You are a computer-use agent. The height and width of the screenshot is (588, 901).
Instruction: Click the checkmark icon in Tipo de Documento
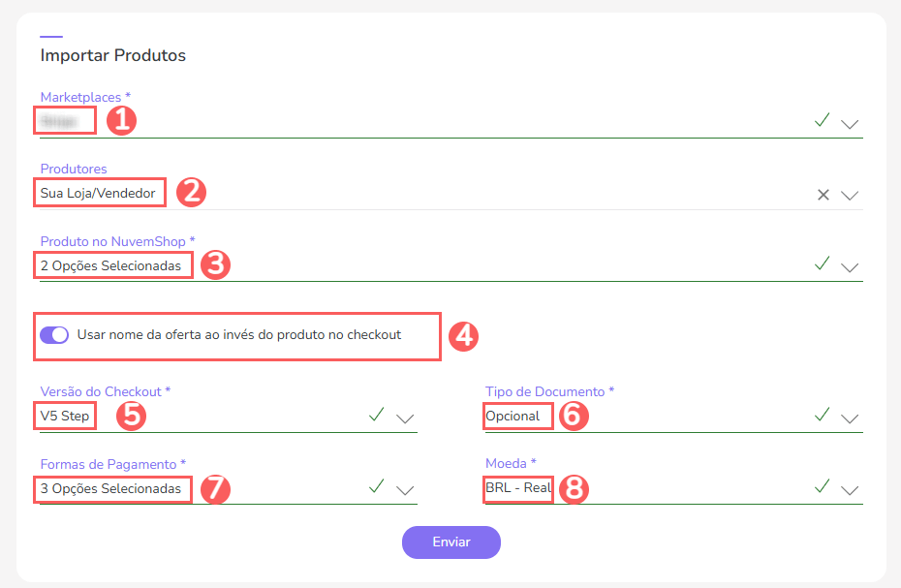pos(823,415)
